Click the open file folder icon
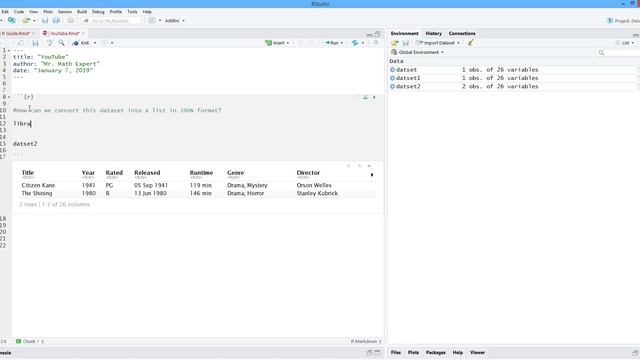 pos(26,20)
